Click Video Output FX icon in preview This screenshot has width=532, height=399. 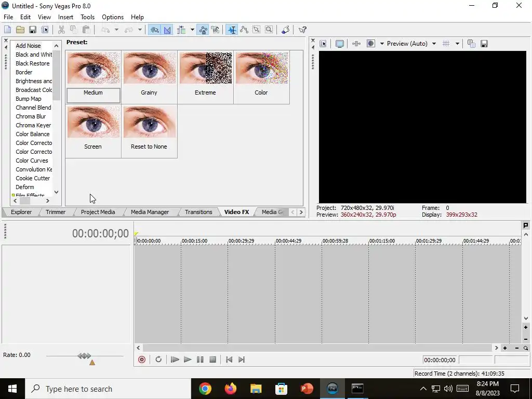(x=356, y=44)
